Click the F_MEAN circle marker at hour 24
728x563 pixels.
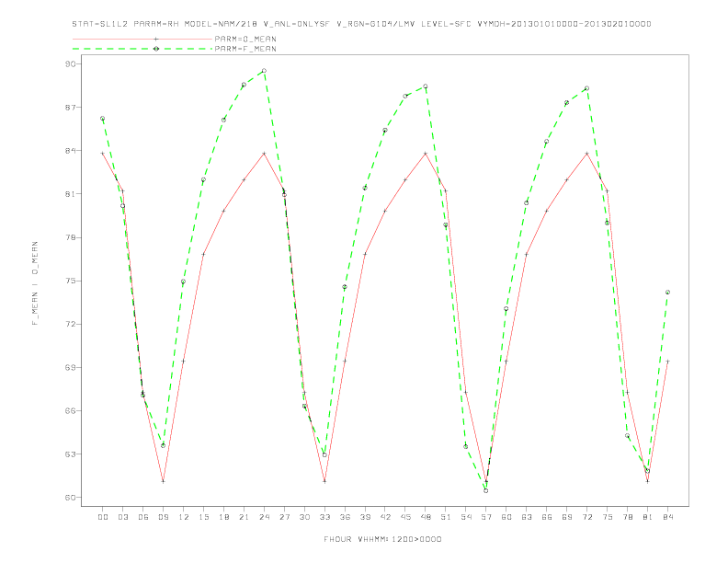(264, 71)
